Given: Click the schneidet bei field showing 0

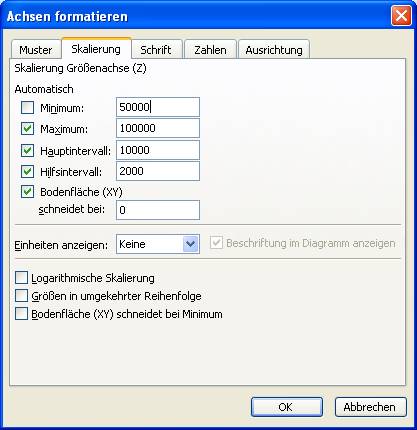Looking at the screenshot, I should pyautogui.click(x=158, y=210).
